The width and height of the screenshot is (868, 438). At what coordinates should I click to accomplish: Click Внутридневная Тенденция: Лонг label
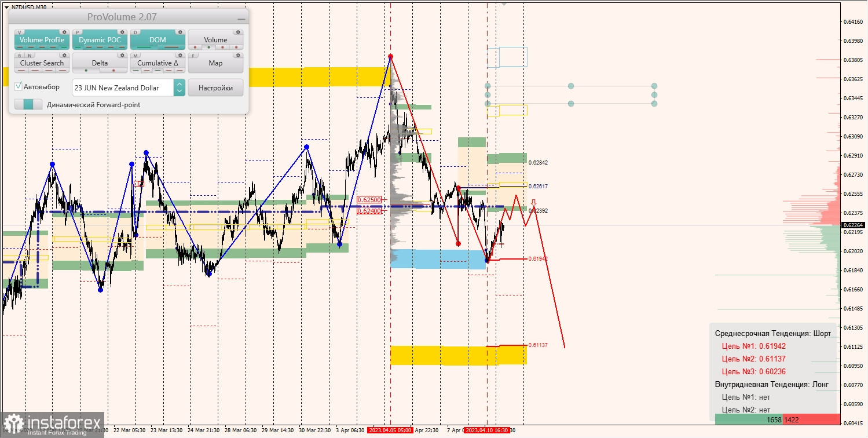(x=771, y=384)
